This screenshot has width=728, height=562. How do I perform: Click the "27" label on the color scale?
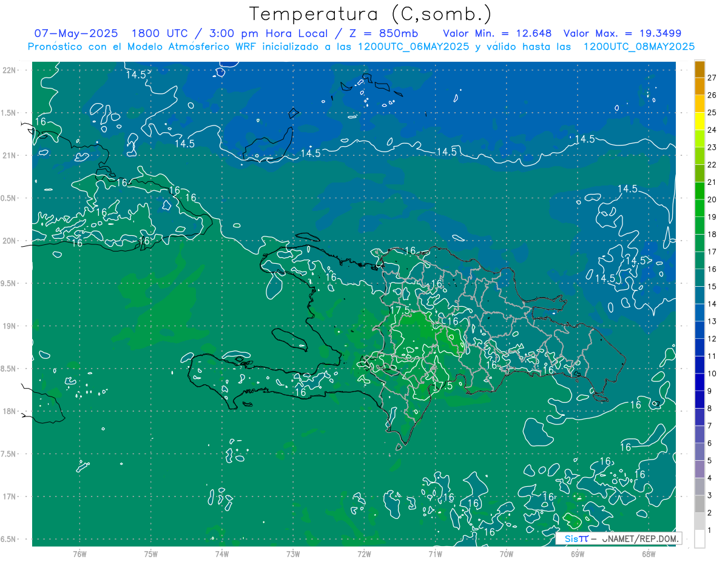pyautogui.click(x=712, y=78)
